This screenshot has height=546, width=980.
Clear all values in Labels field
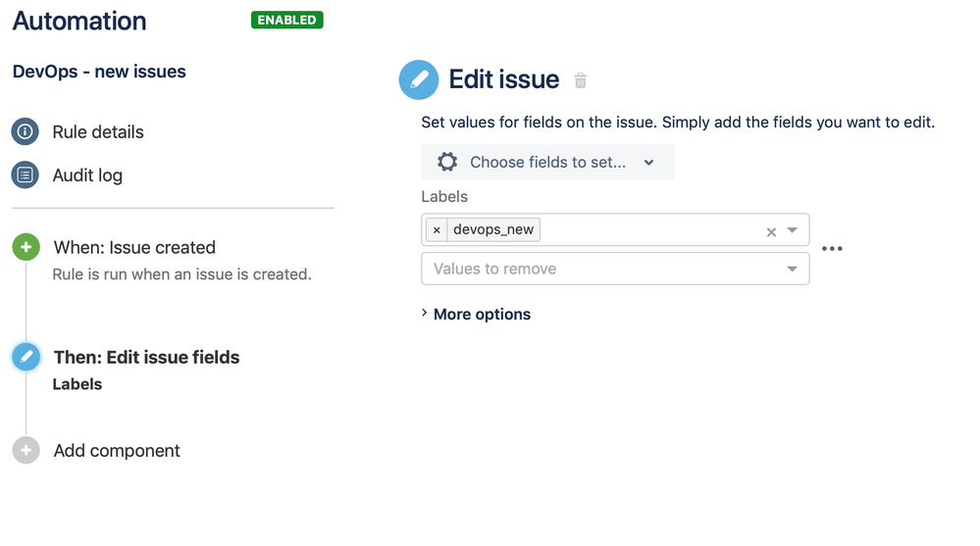pyautogui.click(x=771, y=231)
